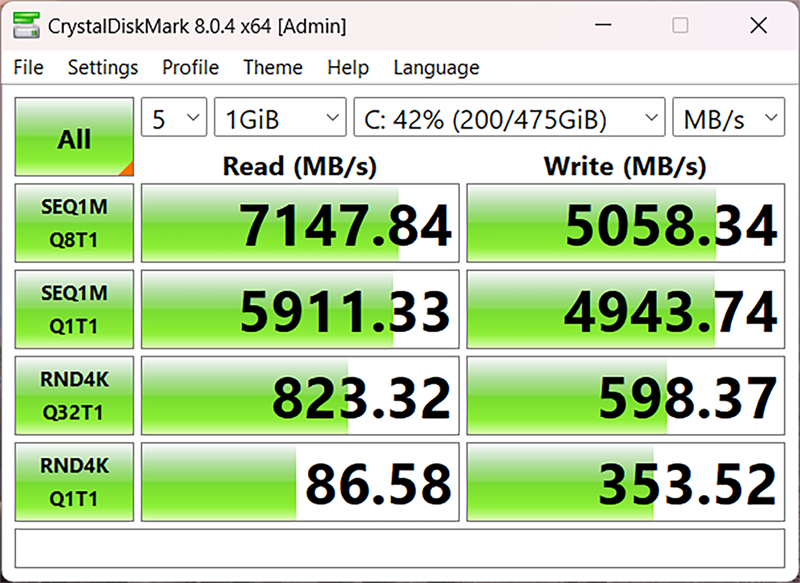The height and width of the screenshot is (583, 800).
Task: Open the 1GiB test size dropdown
Action: (x=280, y=117)
